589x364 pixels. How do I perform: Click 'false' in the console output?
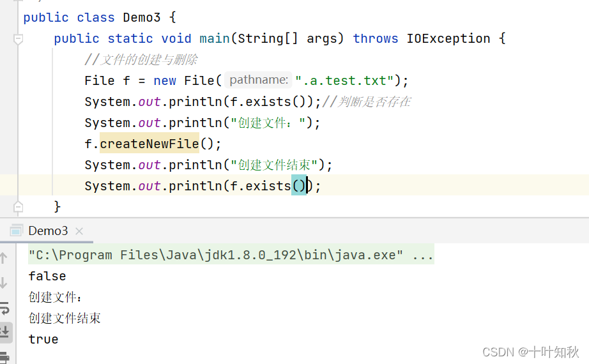pos(47,276)
